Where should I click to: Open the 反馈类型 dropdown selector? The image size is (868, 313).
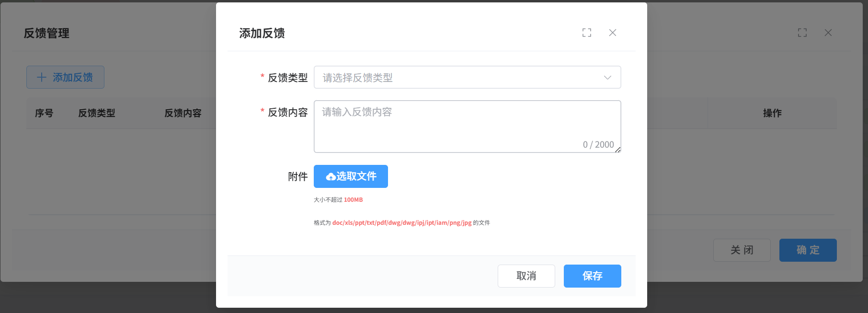(467, 77)
